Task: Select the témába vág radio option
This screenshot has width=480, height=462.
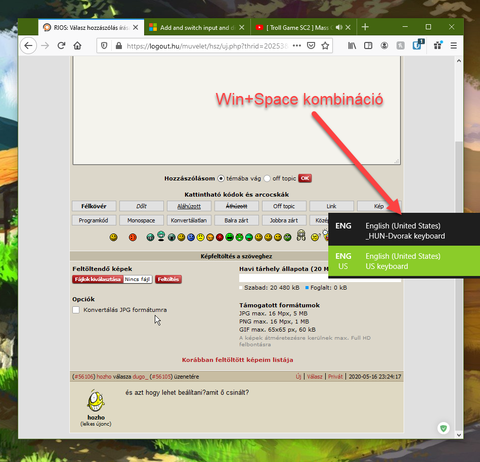Action: [221, 178]
